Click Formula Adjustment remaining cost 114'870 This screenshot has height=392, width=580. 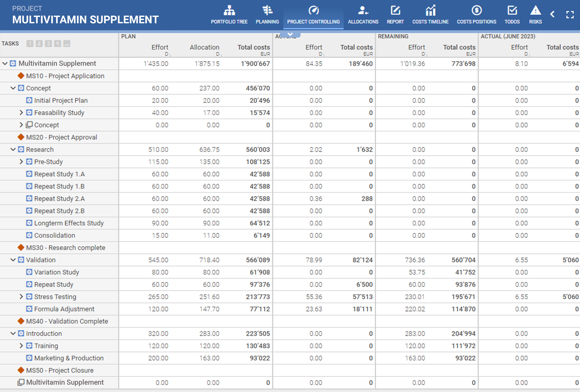coord(463,309)
